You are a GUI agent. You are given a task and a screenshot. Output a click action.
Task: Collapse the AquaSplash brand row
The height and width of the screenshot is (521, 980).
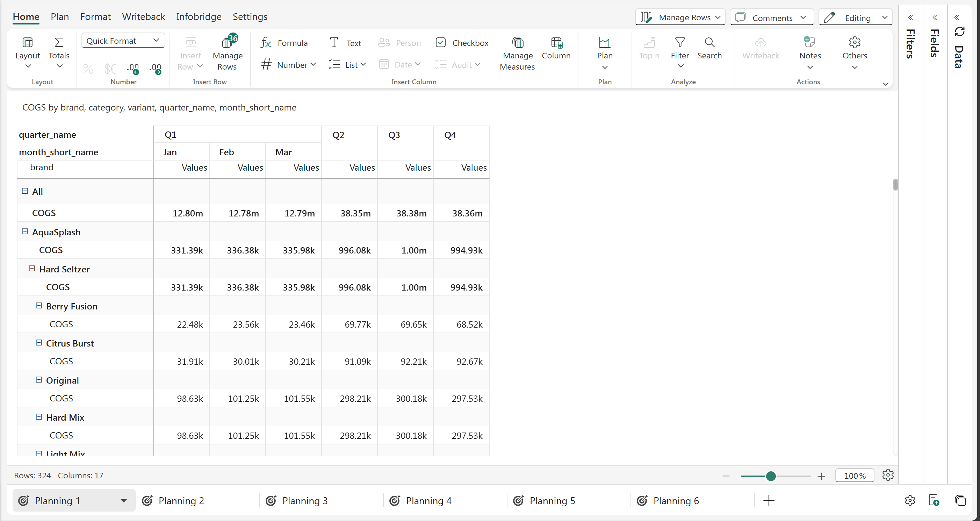pos(25,231)
